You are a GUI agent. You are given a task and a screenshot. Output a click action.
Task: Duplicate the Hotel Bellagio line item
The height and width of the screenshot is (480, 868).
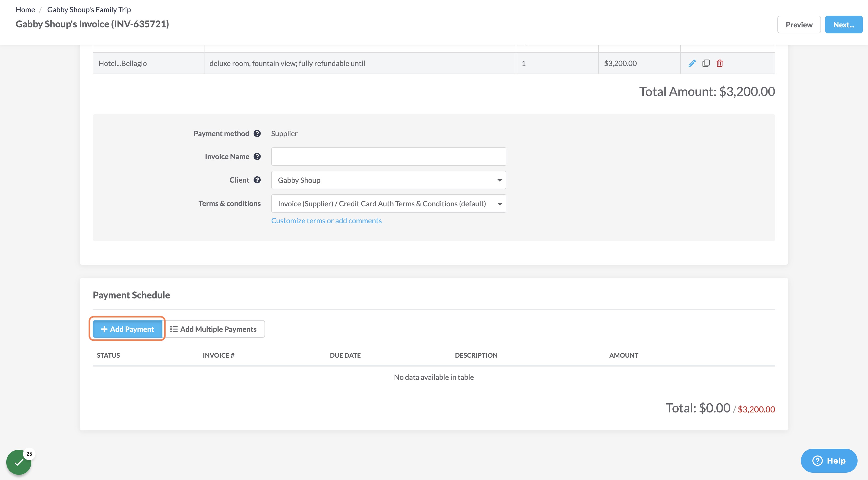[x=706, y=63]
